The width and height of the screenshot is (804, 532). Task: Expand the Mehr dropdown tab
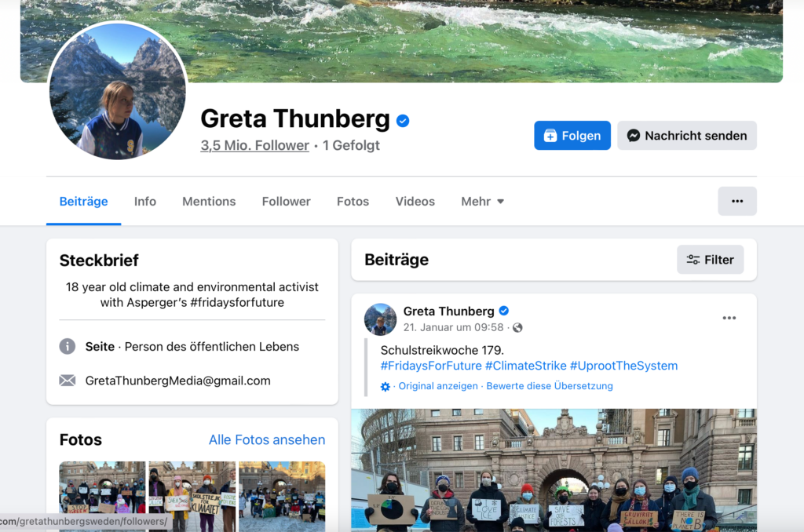483,202
